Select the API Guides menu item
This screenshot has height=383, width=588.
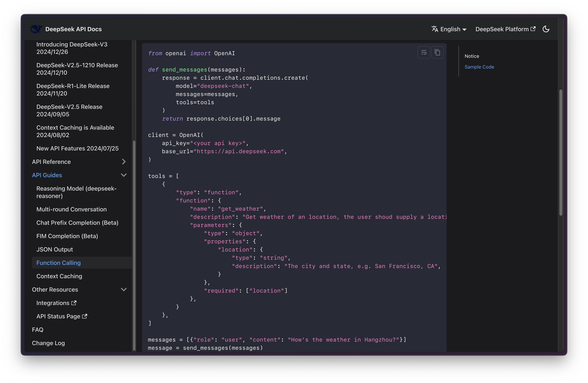click(47, 175)
